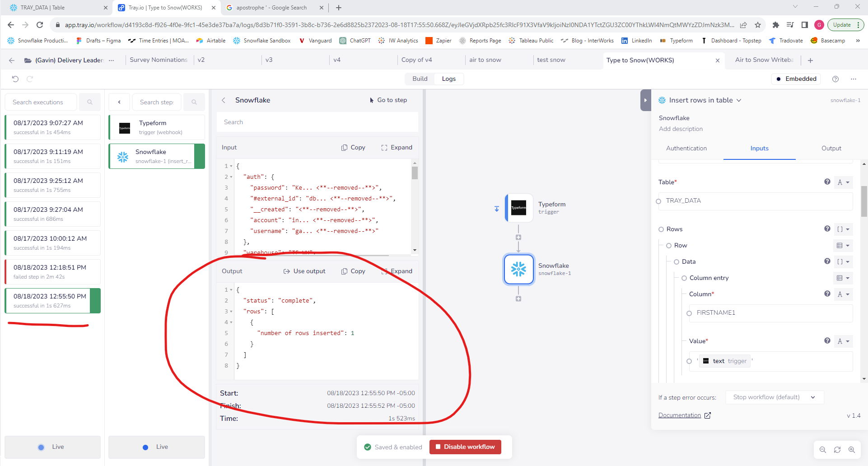Screen dimensions: 868x466
Task: Open help for the Rows field
Action: click(x=827, y=228)
